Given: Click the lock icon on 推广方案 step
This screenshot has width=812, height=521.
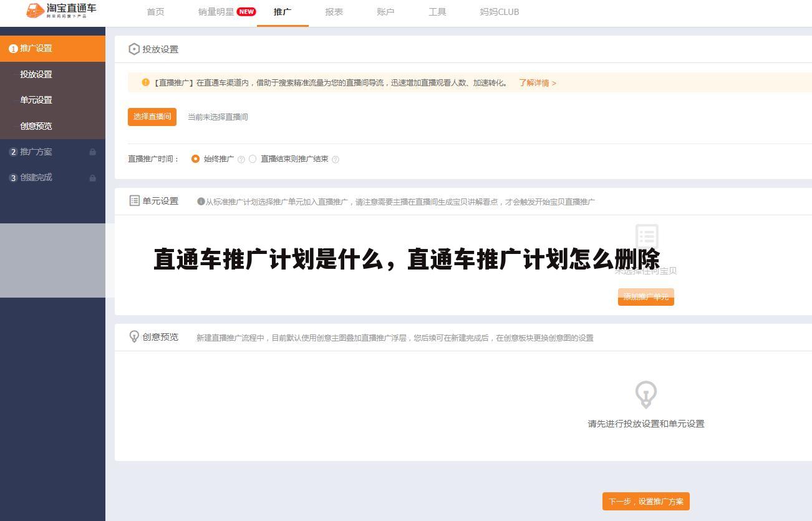Looking at the screenshot, I should tap(92, 152).
